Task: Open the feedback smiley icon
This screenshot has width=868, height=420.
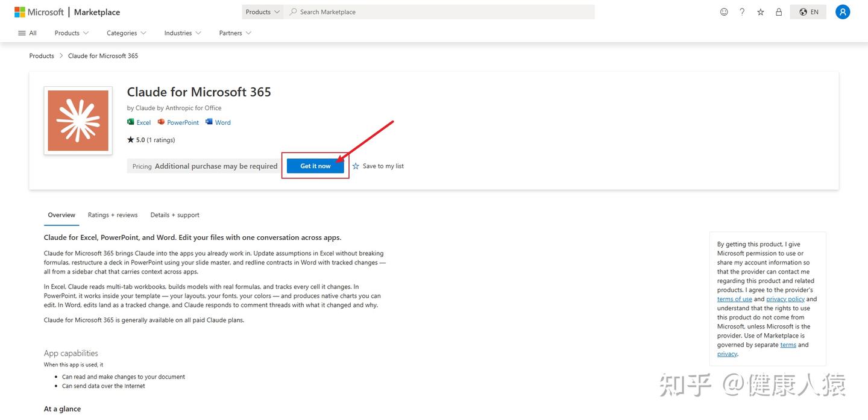Action: [x=724, y=12]
